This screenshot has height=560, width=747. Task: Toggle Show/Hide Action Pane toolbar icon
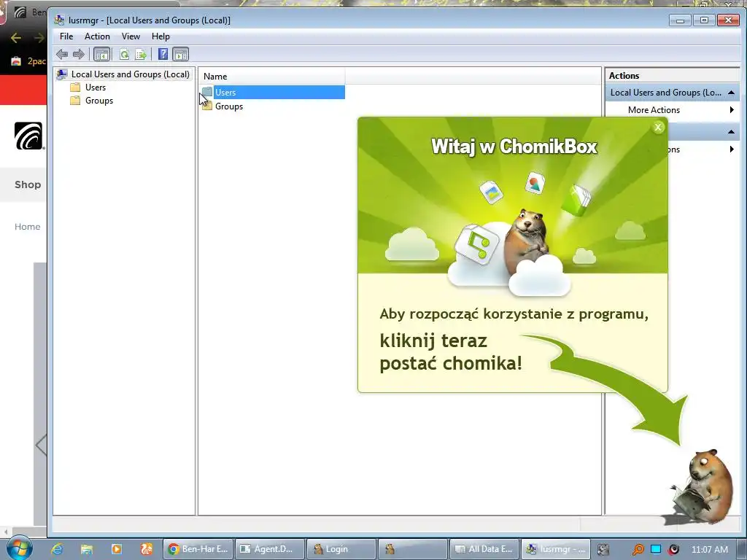point(181,54)
